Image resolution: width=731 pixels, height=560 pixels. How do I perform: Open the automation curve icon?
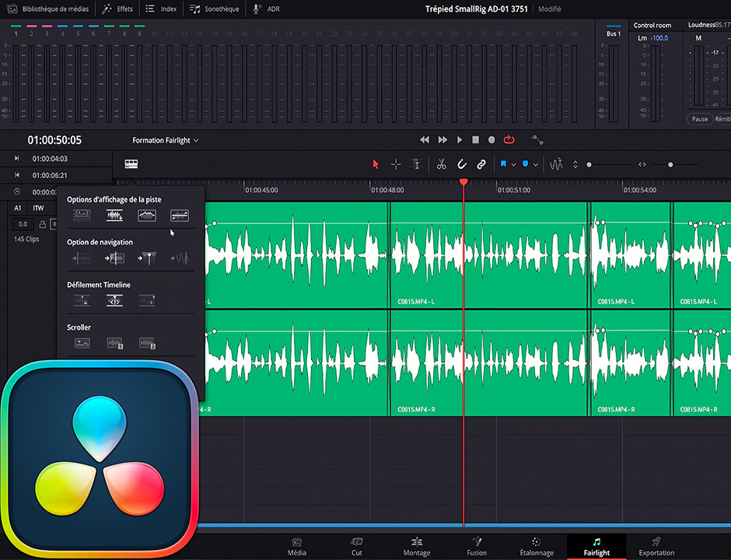(537, 140)
